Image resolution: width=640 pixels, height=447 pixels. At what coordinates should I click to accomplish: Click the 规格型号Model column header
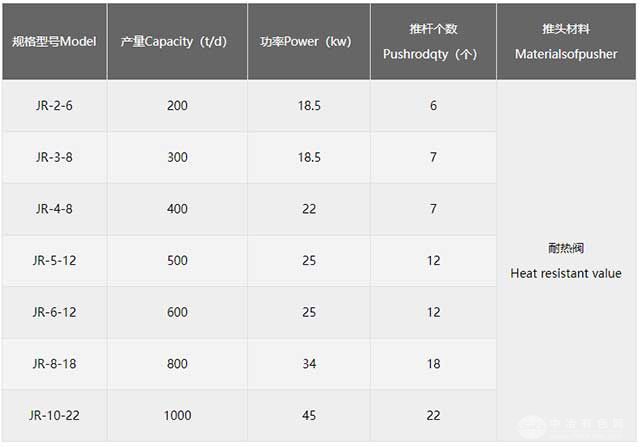[x=54, y=41]
